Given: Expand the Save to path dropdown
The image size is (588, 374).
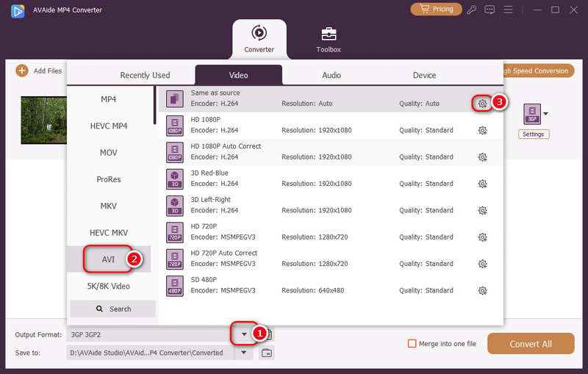Looking at the screenshot, I should pyautogui.click(x=244, y=353).
